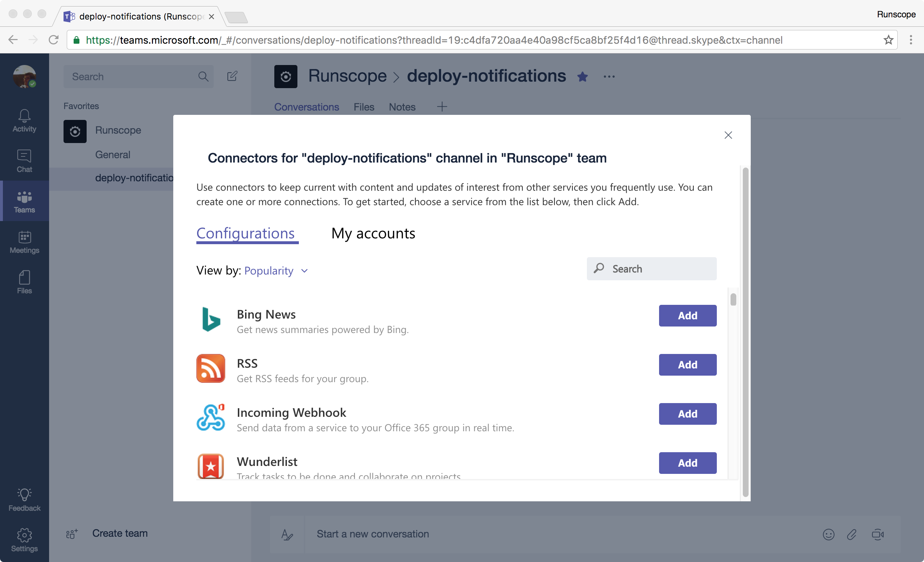Click the Wunderlist connector title
Viewport: 924px width, 562px height.
click(267, 462)
